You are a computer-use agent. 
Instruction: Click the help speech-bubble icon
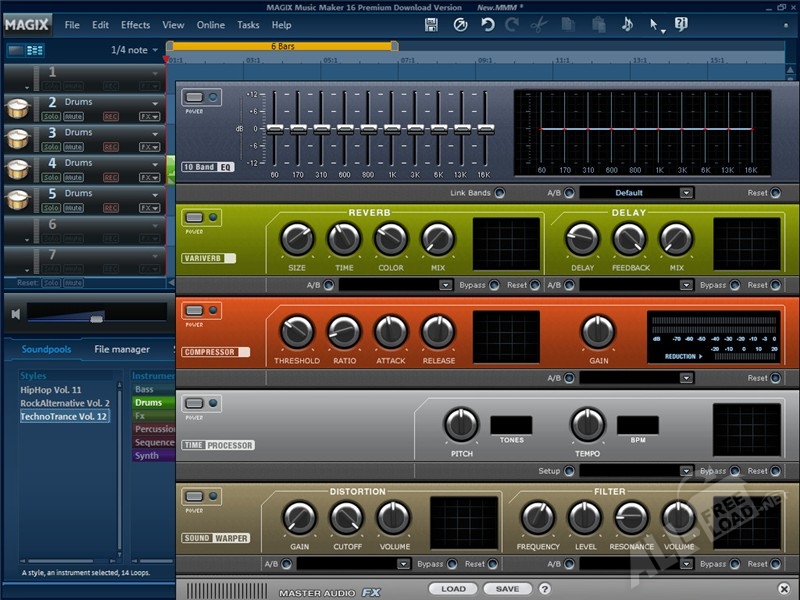click(x=682, y=24)
